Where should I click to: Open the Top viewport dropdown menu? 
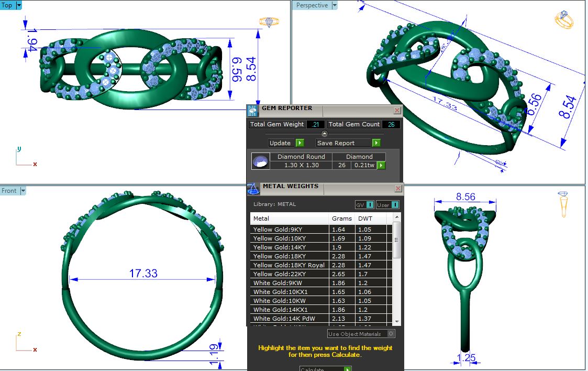coord(19,5)
